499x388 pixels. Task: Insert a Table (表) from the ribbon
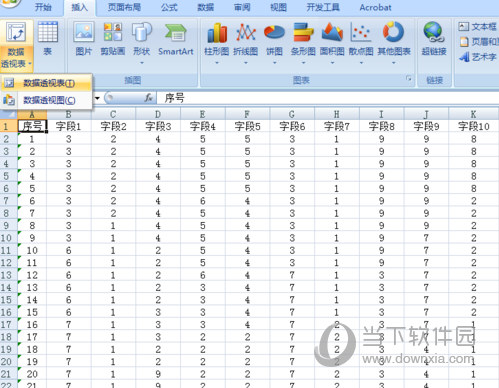coord(48,38)
